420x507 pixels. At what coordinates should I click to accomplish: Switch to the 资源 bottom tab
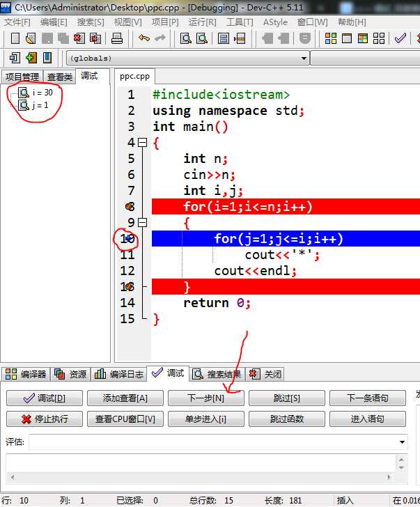(70, 374)
